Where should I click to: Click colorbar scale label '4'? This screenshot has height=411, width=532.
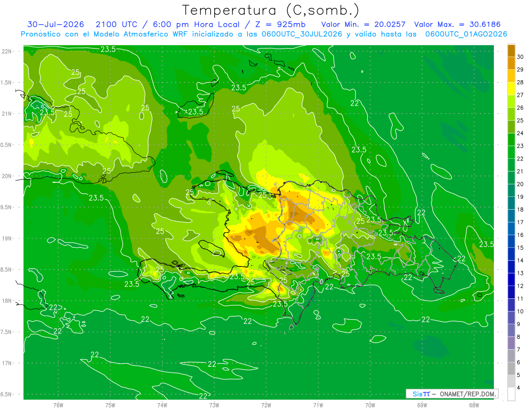pyautogui.click(x=519, y=388)
